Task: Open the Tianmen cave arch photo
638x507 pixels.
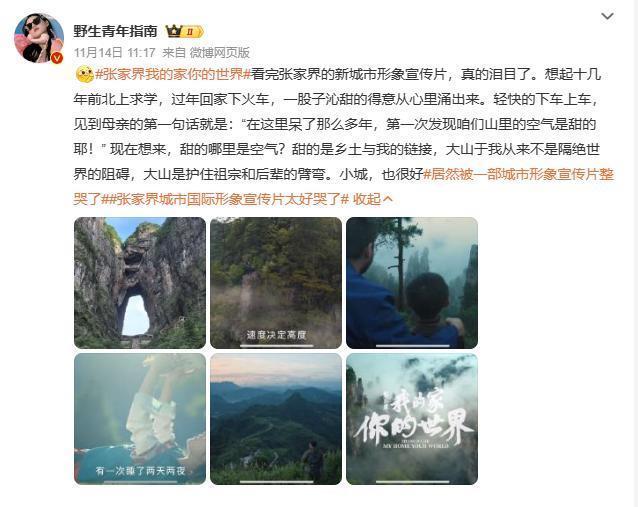Action: 140,283
